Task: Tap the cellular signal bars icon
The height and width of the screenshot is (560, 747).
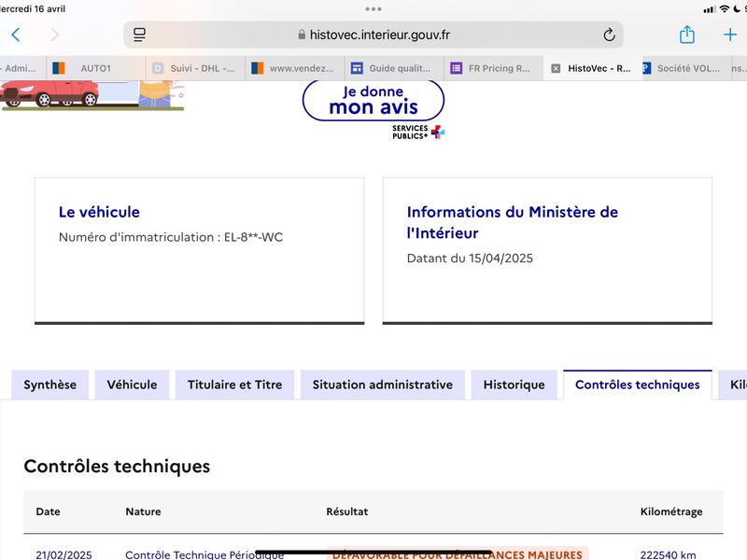Action: point(710,9)
